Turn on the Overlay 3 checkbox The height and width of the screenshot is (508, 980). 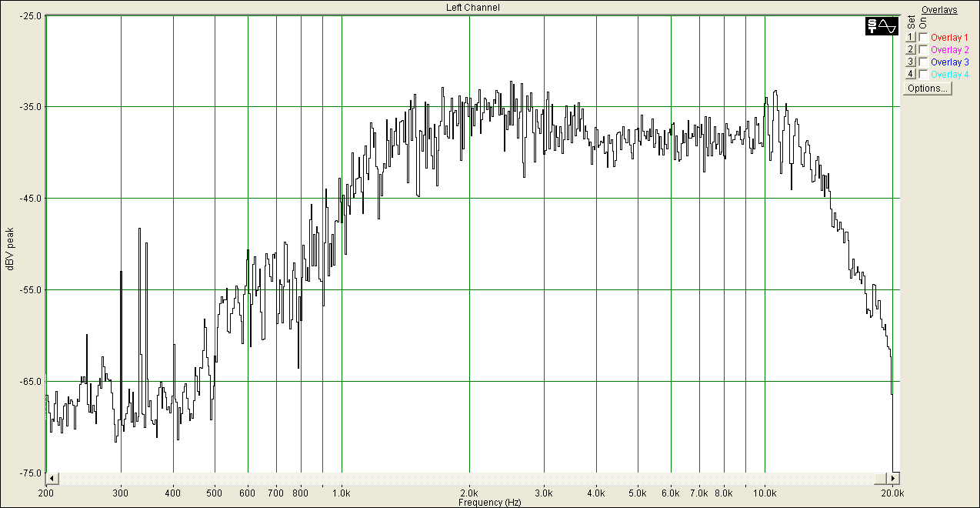[923, 62]
